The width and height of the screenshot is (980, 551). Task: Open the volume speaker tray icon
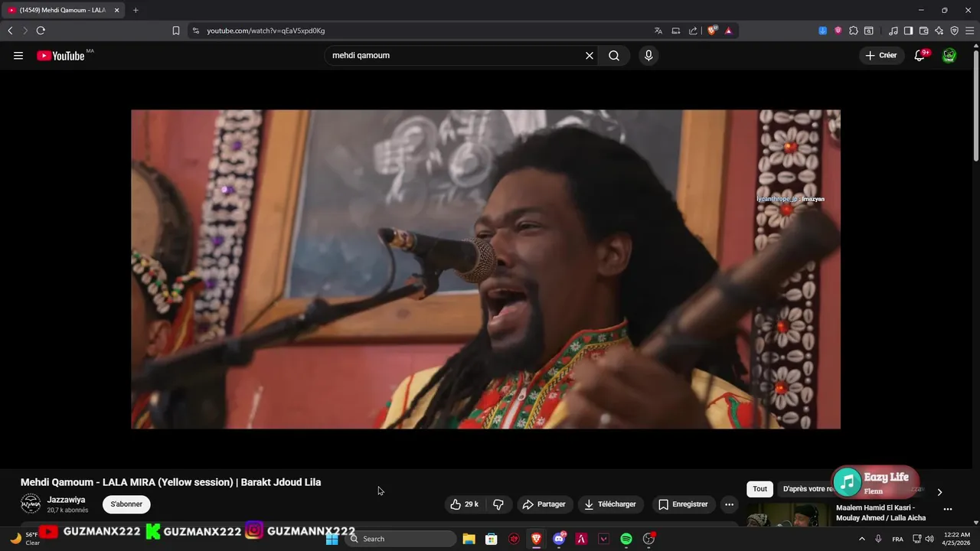pyautogui.click(x=929, y=539)
